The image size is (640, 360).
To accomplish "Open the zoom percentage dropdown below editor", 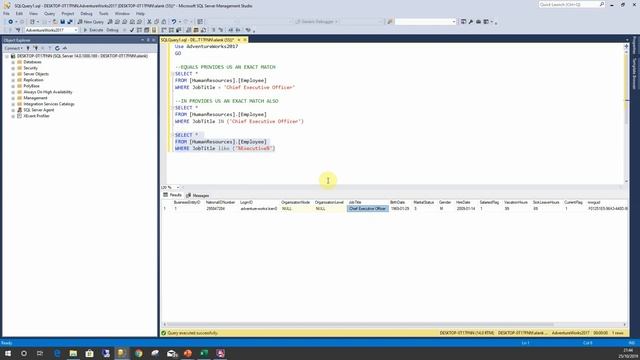I will [178, 187].
